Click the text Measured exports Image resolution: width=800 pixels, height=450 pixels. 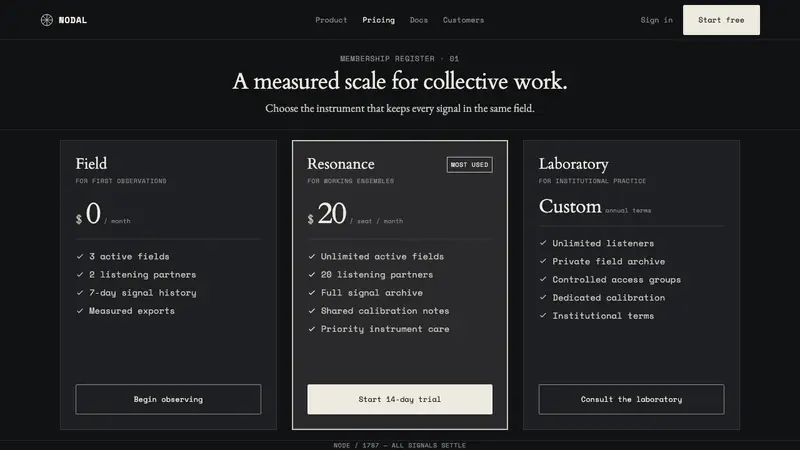(132, 311)
